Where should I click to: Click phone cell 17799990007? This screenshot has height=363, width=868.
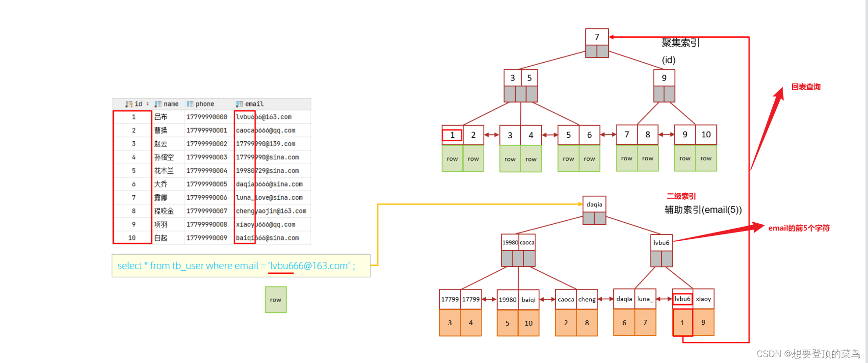207,211
